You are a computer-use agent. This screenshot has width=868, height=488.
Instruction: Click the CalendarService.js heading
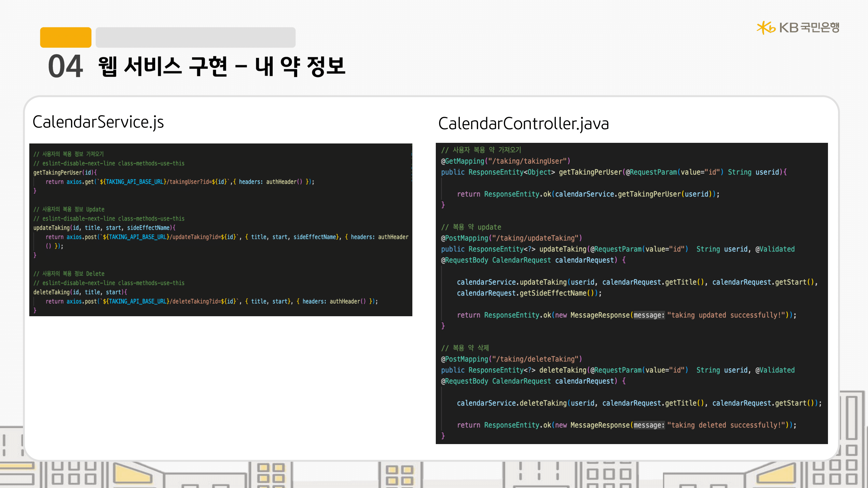pyautogui.click(x=98, y=122)
